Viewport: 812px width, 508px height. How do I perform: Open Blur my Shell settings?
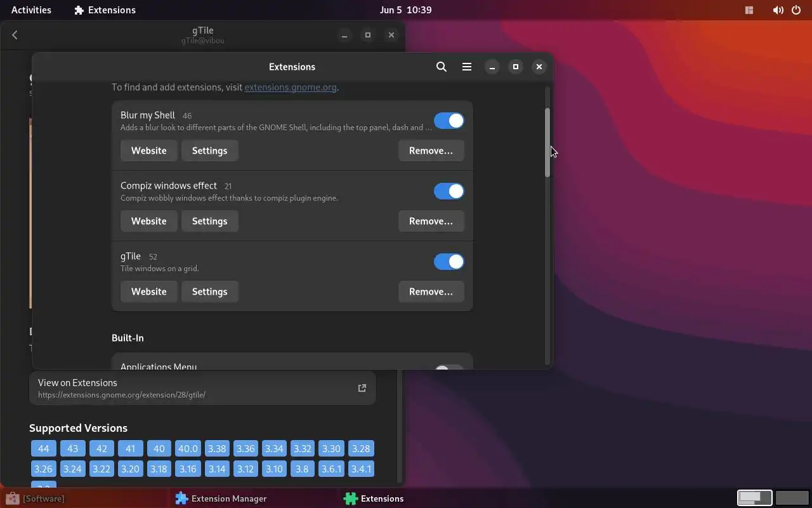(209, 150)
